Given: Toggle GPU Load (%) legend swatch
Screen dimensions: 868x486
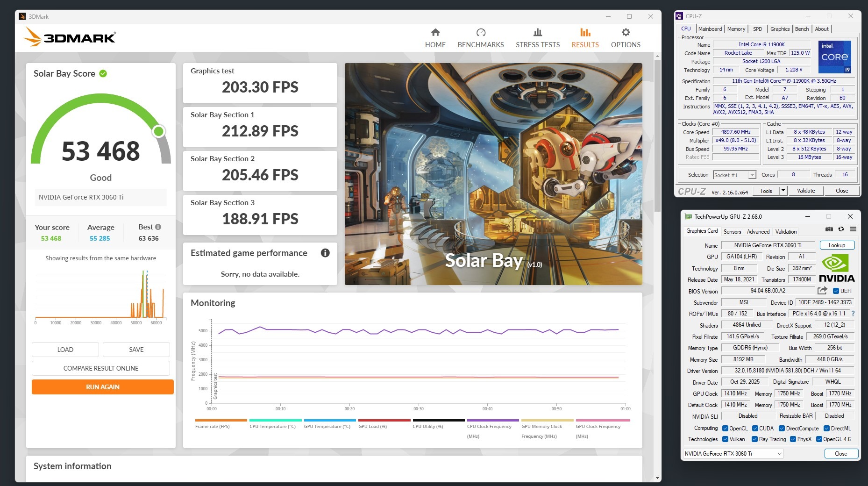Looking at the screenshot, I should pos(384,421).
